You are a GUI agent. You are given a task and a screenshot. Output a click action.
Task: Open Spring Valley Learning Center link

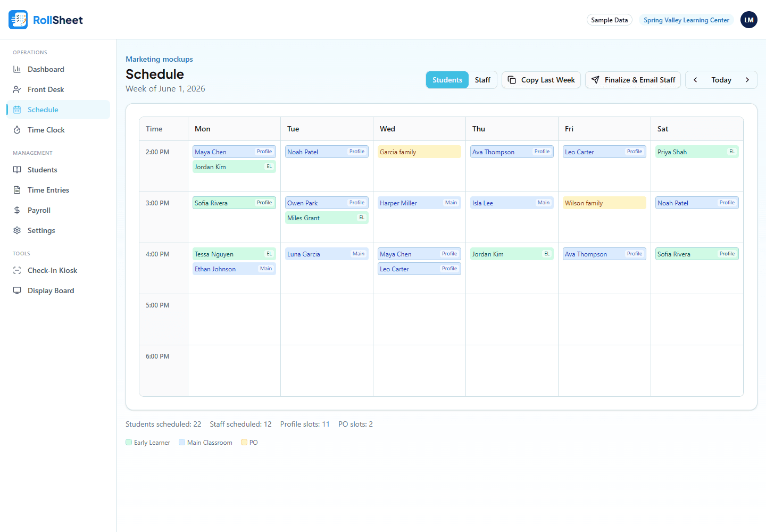686,20
